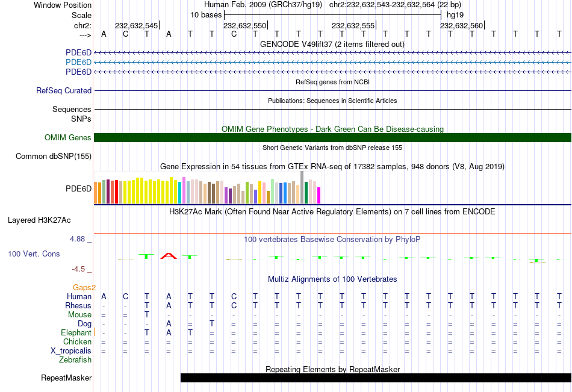The height and width of the screenshot is (392, 572).
Task: Click the Zebrafish alignment row label
Action: 75,360
